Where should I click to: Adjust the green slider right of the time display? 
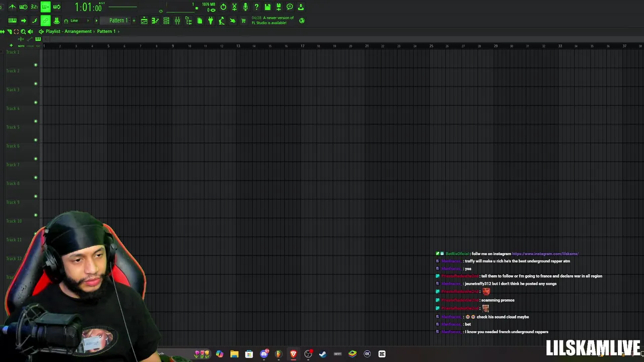click(x=122, y=7)
